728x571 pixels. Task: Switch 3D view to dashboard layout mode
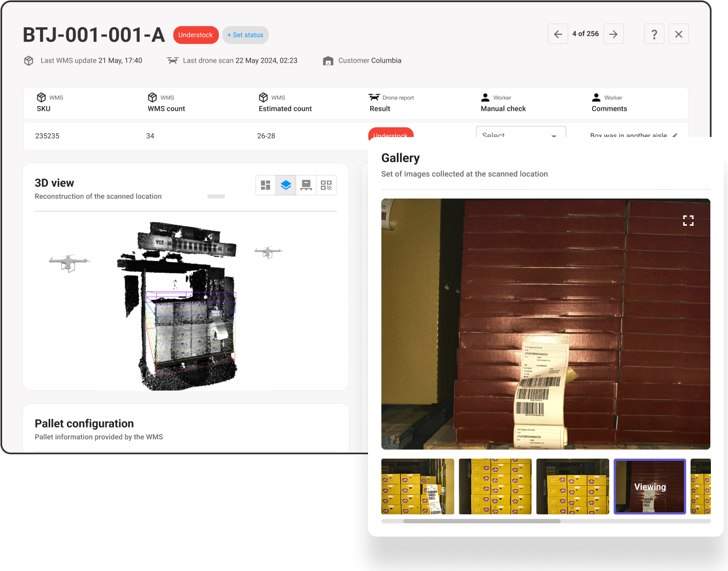coord(265,185)
